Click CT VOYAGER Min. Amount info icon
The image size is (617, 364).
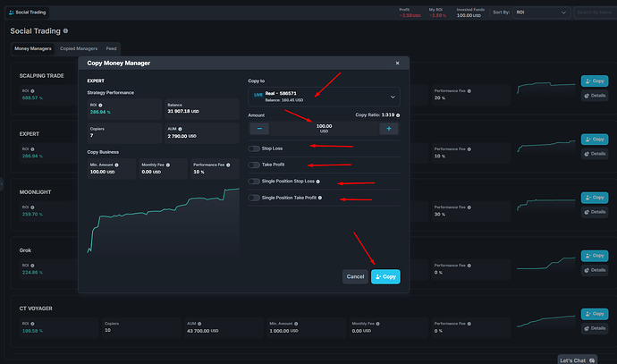(x=296, y=324)
